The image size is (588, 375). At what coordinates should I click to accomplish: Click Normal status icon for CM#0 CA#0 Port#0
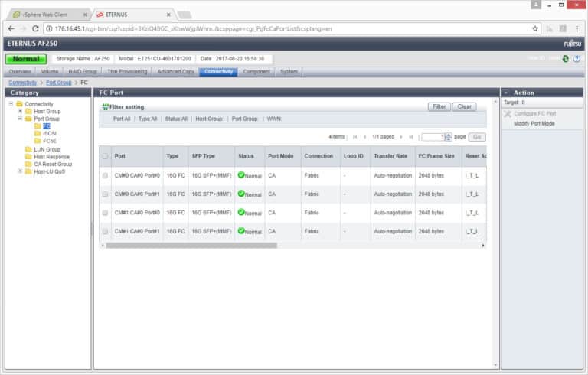[241, 174]
